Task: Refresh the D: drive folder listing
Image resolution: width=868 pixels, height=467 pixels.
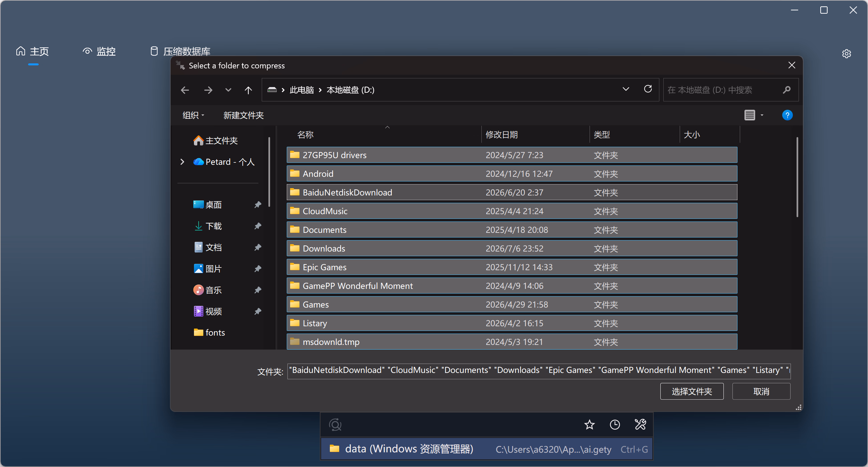Action: click(648, 89)
